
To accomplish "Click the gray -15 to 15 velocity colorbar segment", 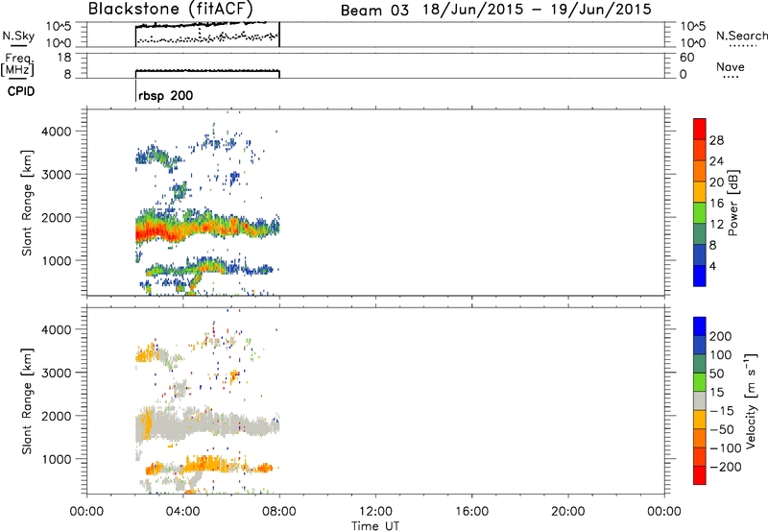I will pyautogui.click(x=700, y=401).
